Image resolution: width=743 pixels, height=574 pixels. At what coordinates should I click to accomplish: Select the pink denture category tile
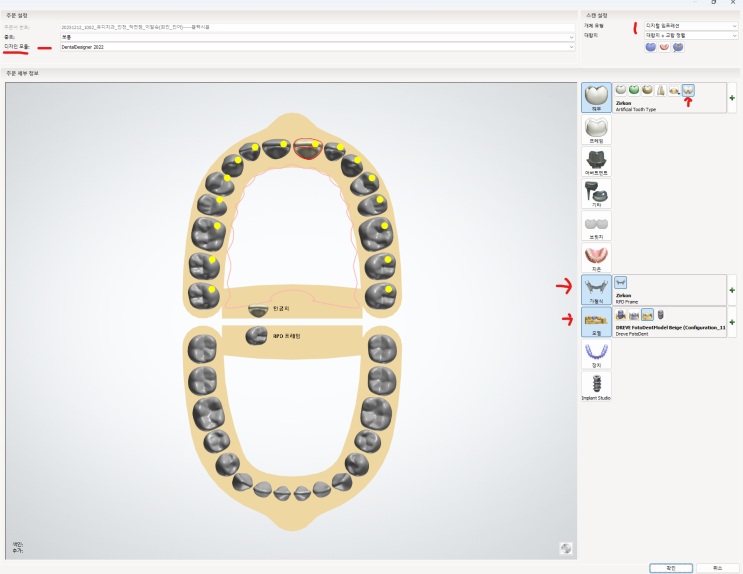tap(596, 258)
